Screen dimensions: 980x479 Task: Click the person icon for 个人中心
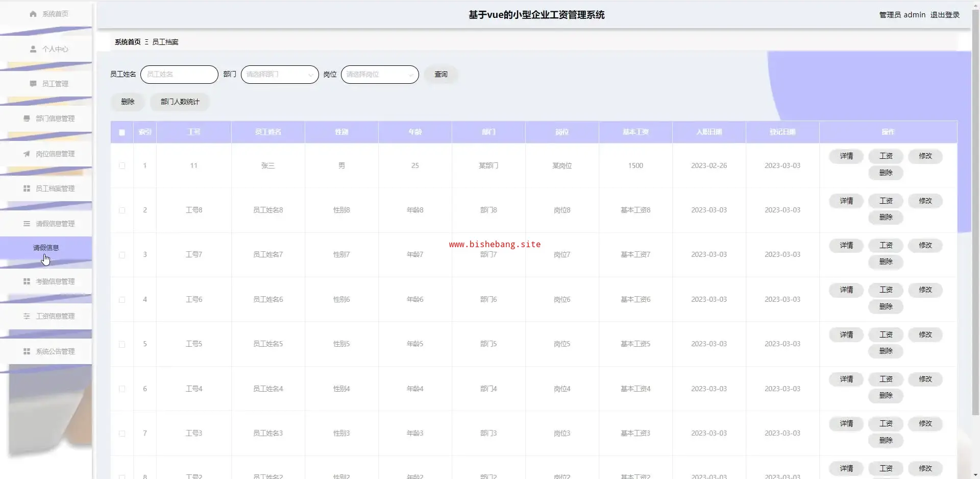pyautogui.click(x=33, y=49)
